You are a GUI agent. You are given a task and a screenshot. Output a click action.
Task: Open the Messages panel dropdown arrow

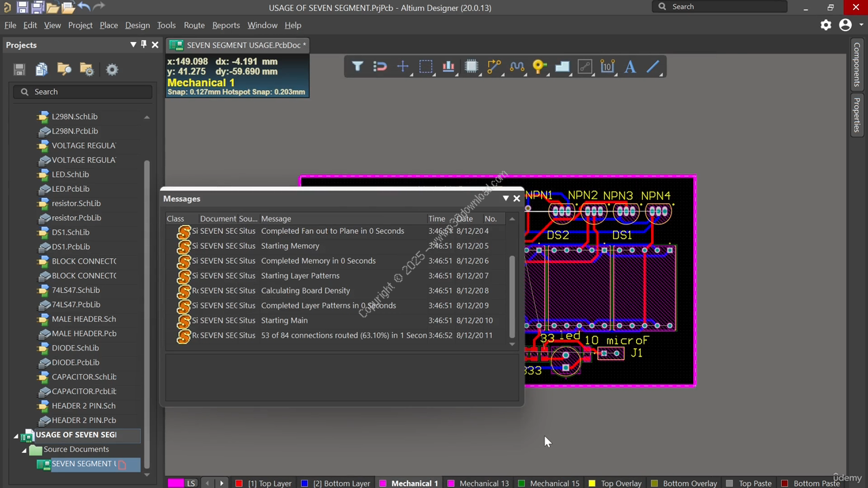click(505, 199)
